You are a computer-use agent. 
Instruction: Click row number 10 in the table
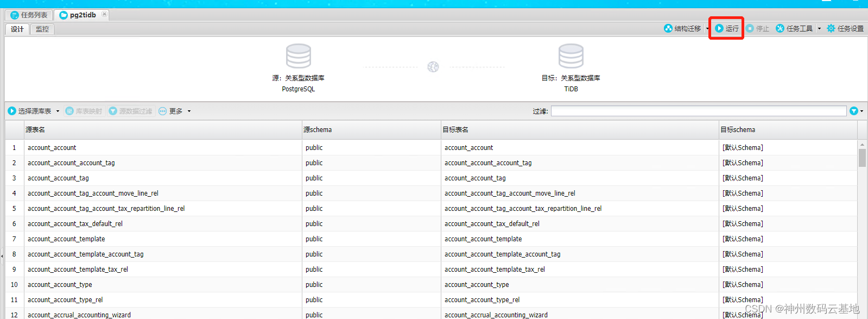14,285
